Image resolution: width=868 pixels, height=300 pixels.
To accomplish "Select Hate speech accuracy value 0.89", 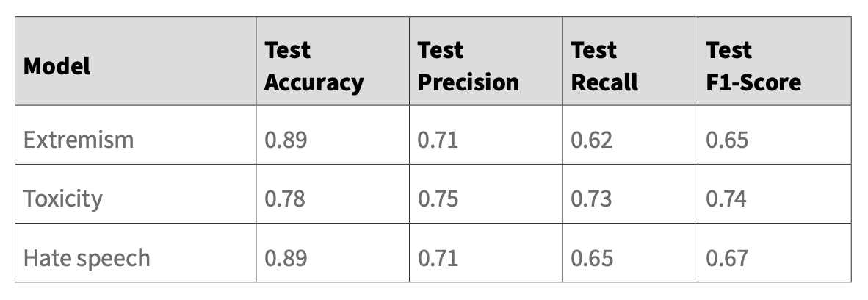I will [286, 258].
